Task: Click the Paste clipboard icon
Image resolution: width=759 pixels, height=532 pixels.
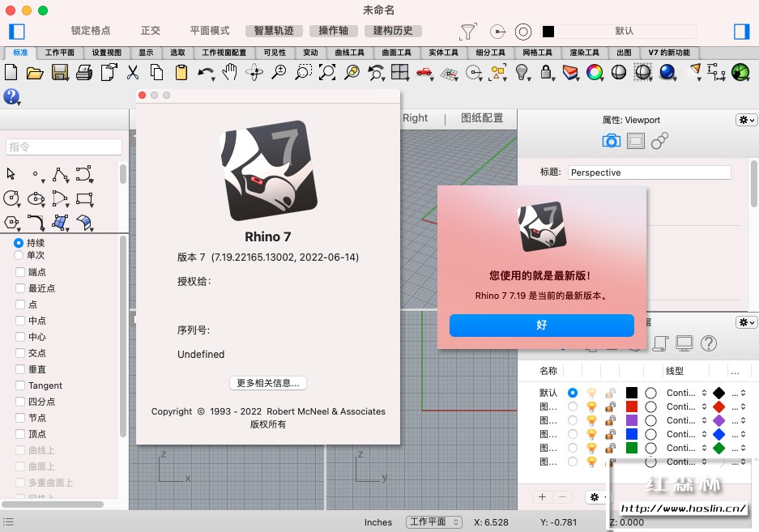Action: click(181, 73)
